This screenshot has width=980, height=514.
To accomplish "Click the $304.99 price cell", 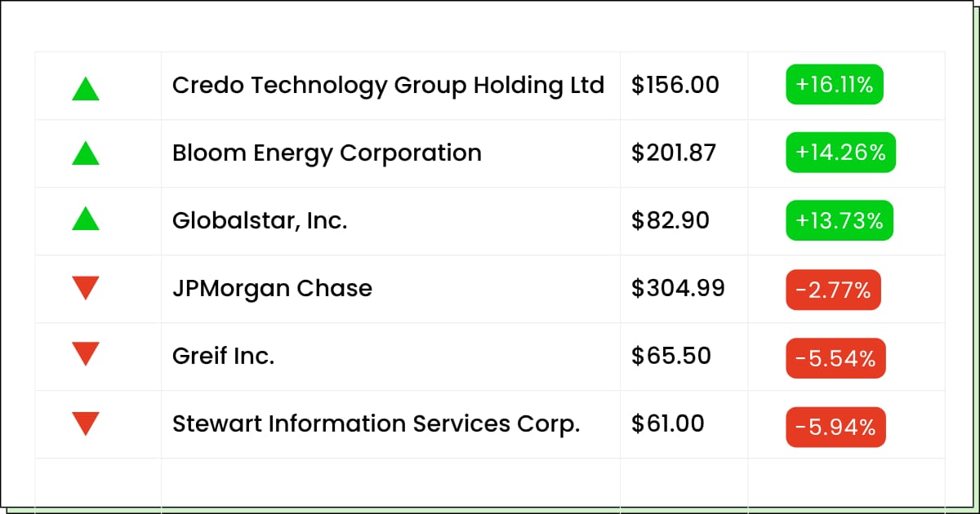I will point(678,288).
